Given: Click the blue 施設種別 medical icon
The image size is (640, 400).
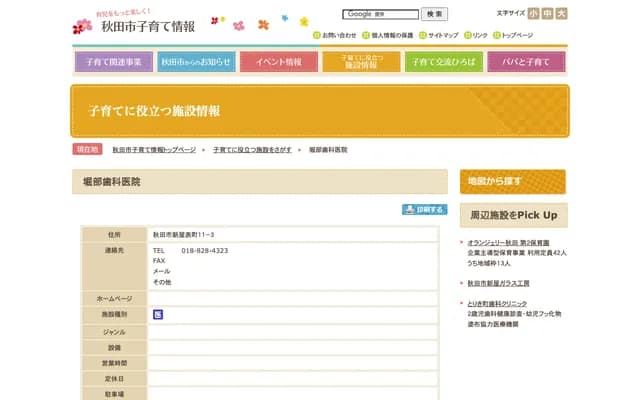Looking at the screenshot, I should 157,314.
